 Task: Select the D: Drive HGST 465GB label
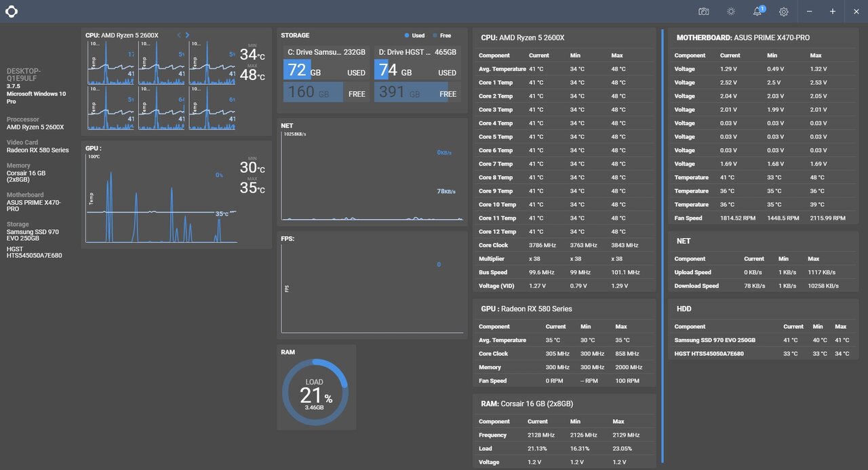(x=417, y=52)
